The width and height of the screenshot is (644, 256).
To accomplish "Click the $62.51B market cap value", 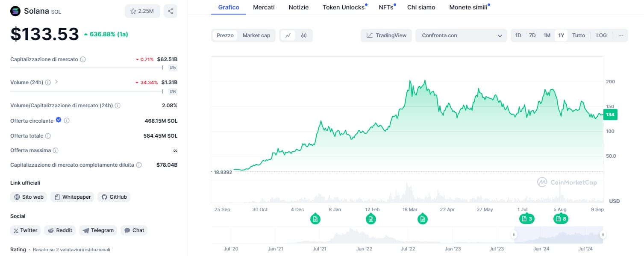I will click(167, 59).
